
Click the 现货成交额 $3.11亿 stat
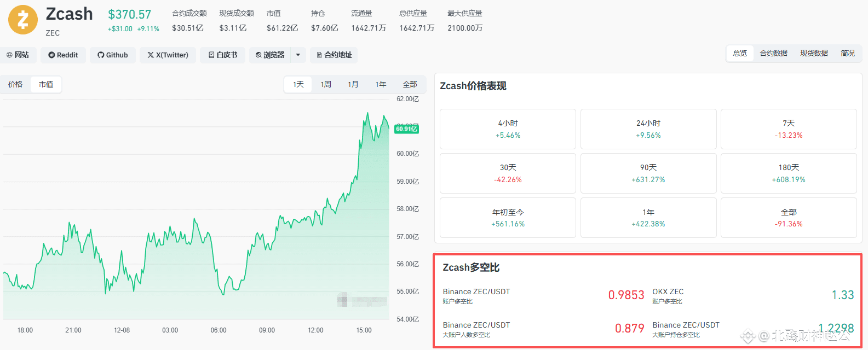(236, 20)
